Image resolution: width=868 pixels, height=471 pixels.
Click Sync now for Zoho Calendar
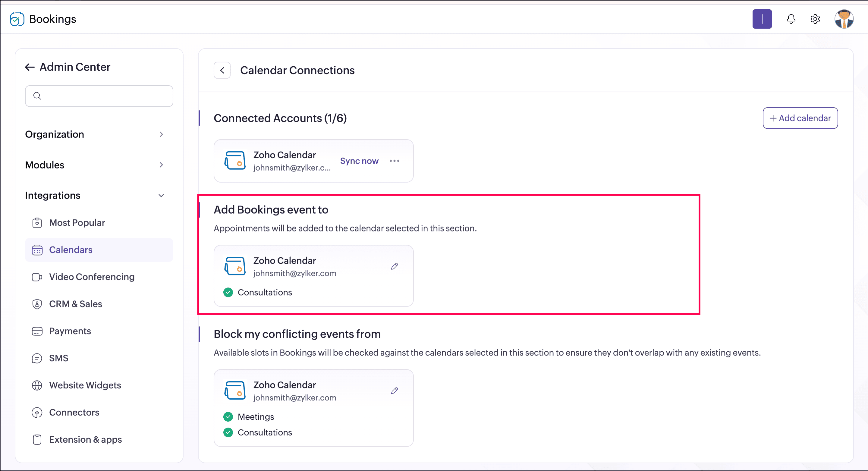359,161
